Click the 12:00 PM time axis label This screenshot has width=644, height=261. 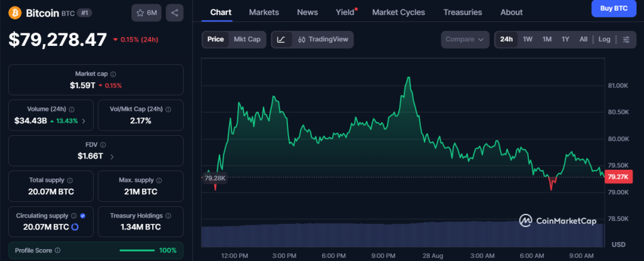[234, 256]
